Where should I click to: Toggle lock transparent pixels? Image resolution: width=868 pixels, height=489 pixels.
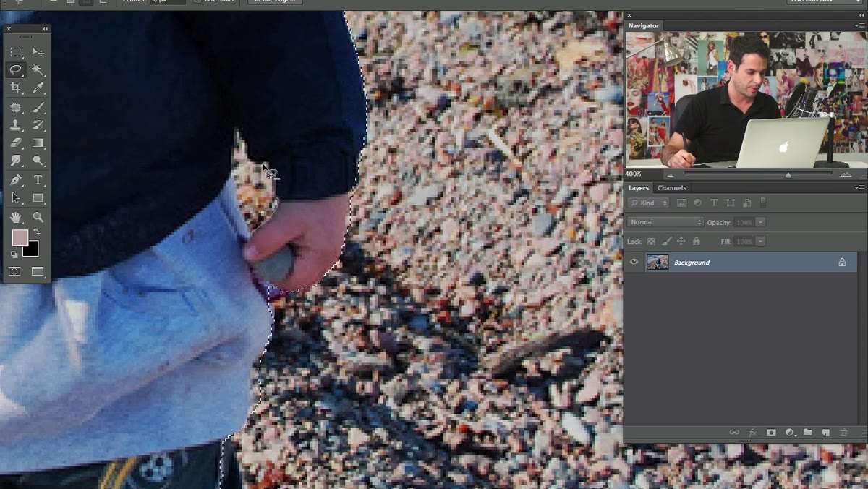[x=651, y=241]
